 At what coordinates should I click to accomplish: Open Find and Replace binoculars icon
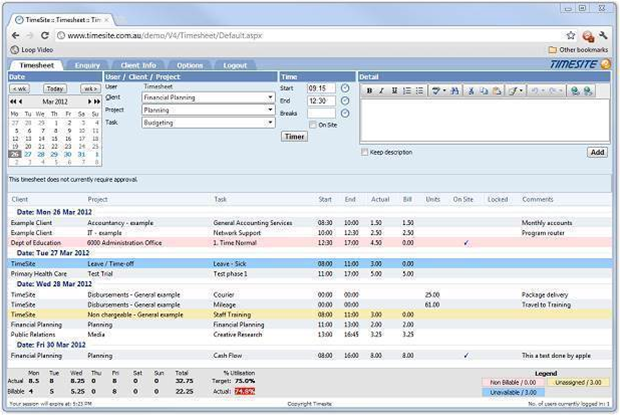click(x=455, y=91)
